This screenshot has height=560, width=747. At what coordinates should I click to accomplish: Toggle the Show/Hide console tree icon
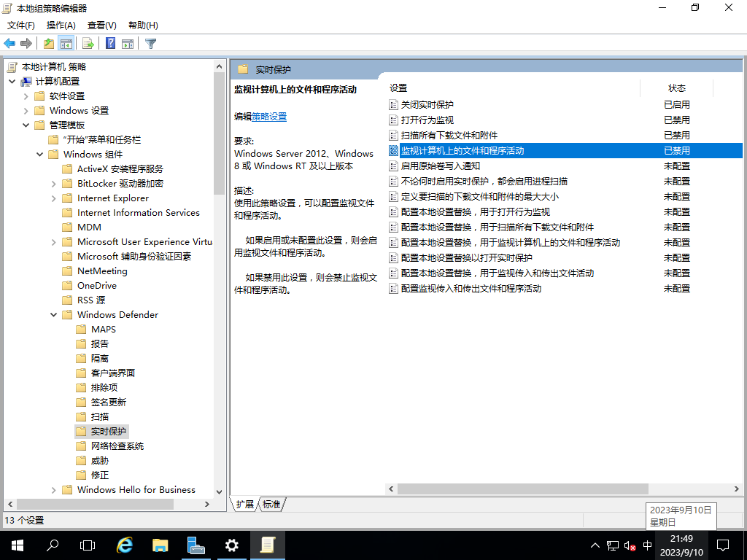[x=66, y=43]
